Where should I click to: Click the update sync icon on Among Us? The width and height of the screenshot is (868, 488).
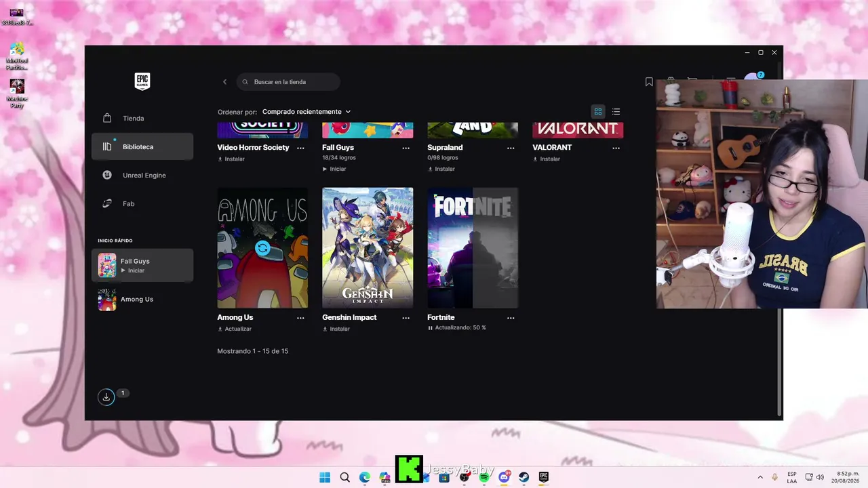pyautogui.click(x=262, y=248)
